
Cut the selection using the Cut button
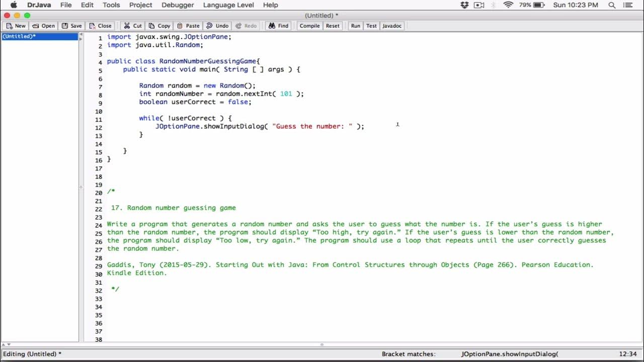[x=133, y=26]
